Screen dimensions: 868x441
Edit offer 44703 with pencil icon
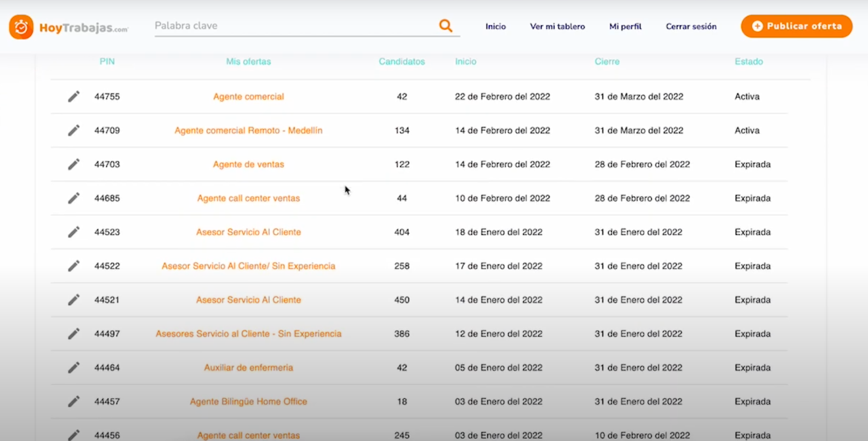(73, 164)
